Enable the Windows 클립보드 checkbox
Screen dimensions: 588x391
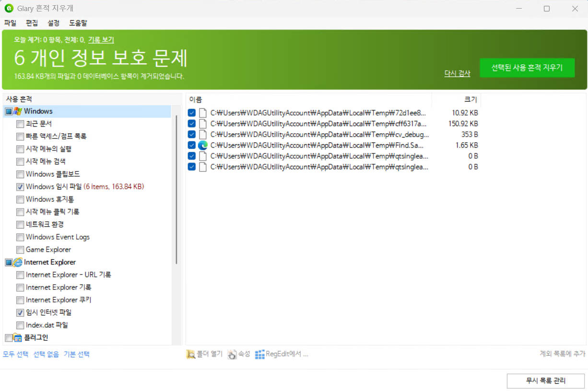[20, 174]
